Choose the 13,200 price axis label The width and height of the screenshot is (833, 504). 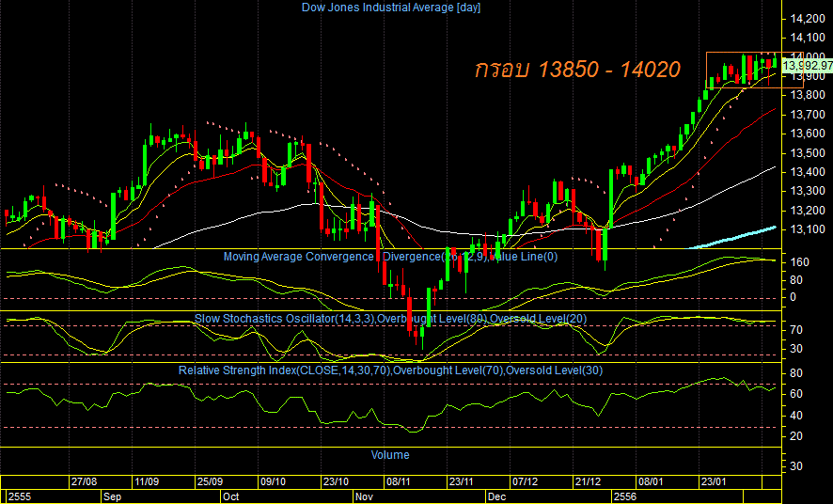tap(808, 211)
